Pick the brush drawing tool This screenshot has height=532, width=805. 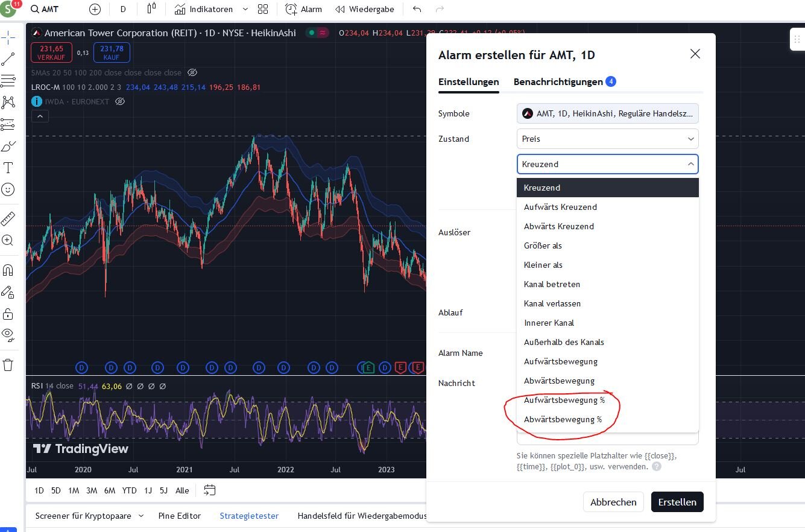coord(8,146)
